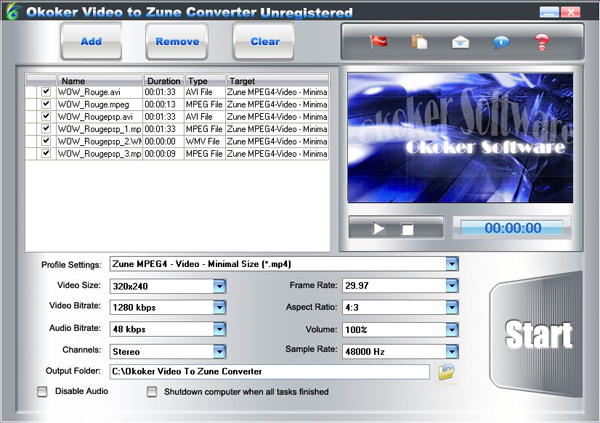Image resolution: width=600 pixels, height=423 pixels.
Task: Sort file list by Name column header
Action: [x=99, y=81]
